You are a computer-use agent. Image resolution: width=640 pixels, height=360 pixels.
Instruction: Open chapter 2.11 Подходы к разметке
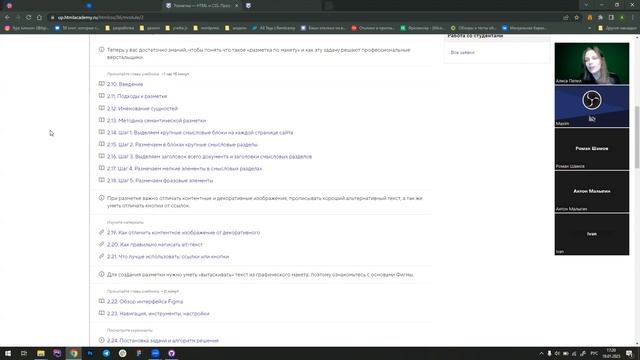click(x=137, y=96)
